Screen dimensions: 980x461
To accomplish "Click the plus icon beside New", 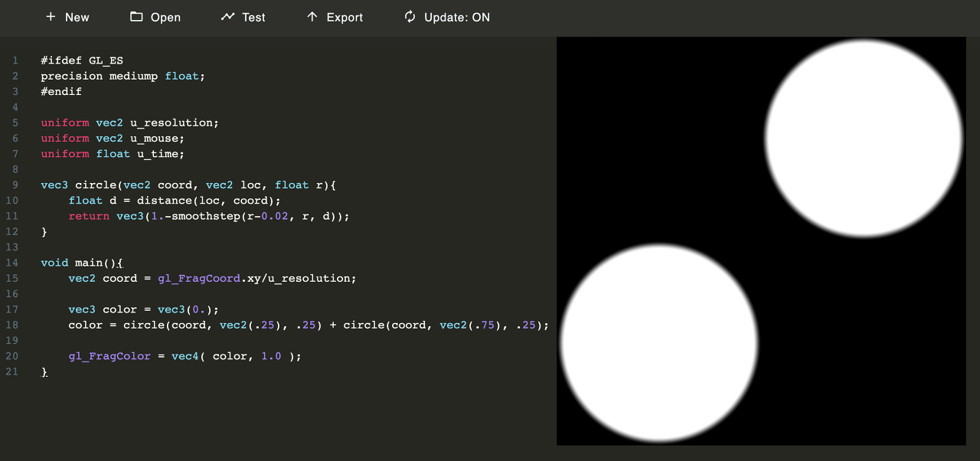I will 51,17.
